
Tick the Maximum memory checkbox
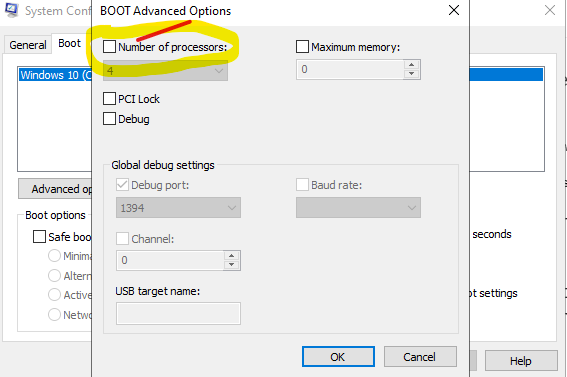click(302, 47)
